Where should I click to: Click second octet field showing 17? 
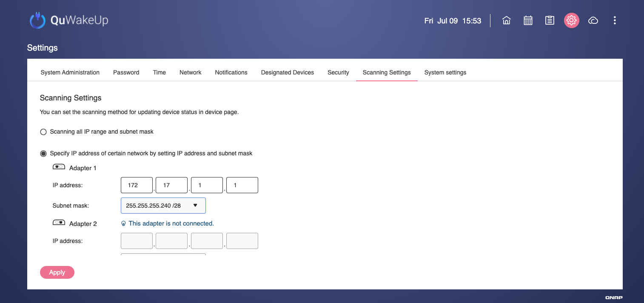point(171,186)
